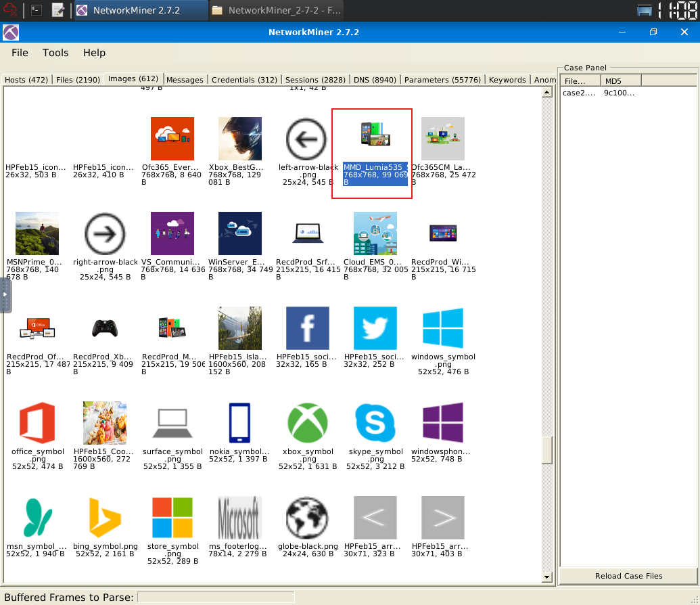This screenshot has height=605, width=700.
Task: Sort Case Panel by MD5 column header
Action: point(621,81)
